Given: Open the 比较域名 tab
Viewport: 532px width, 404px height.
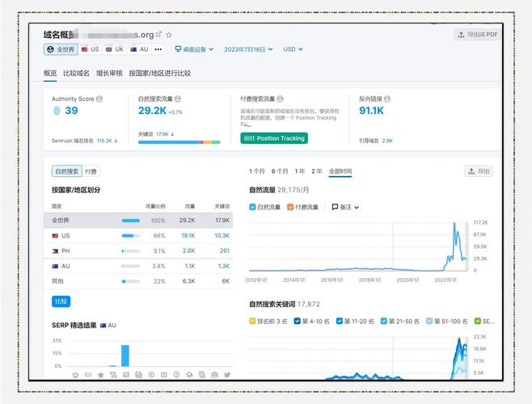Looking at the screenshot, I should 76,74.
